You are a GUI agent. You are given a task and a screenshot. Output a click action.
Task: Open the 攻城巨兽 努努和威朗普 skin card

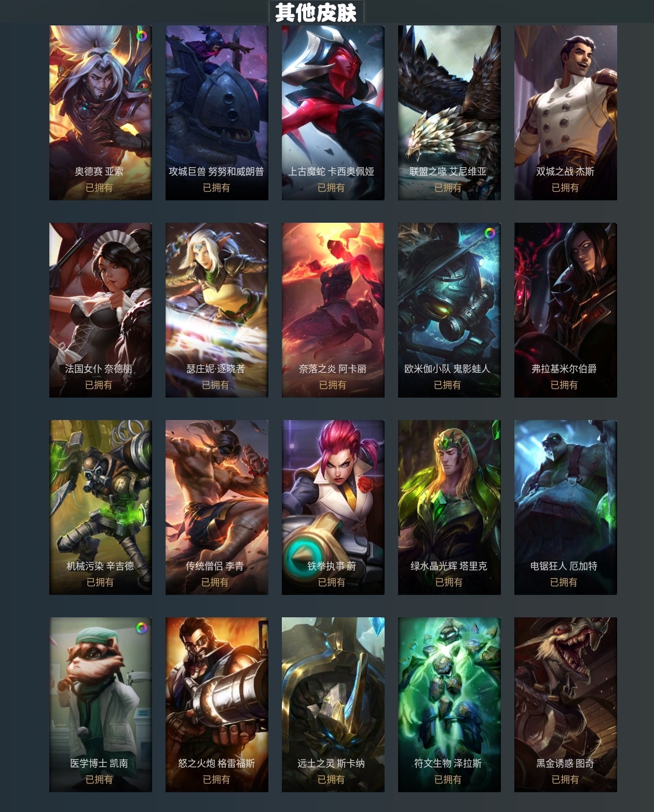[x=217, y=113]
